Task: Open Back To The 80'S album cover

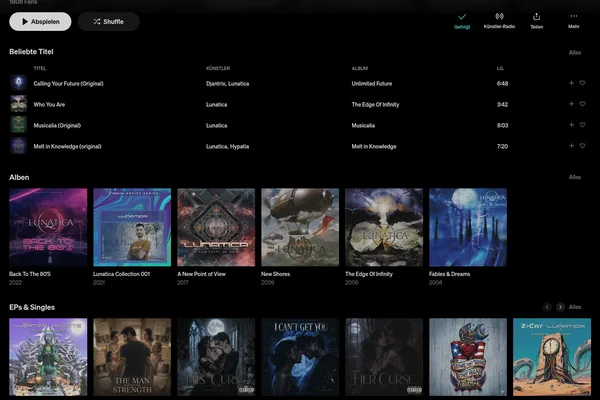Action: pyautogui.click(x=48, y=227)
